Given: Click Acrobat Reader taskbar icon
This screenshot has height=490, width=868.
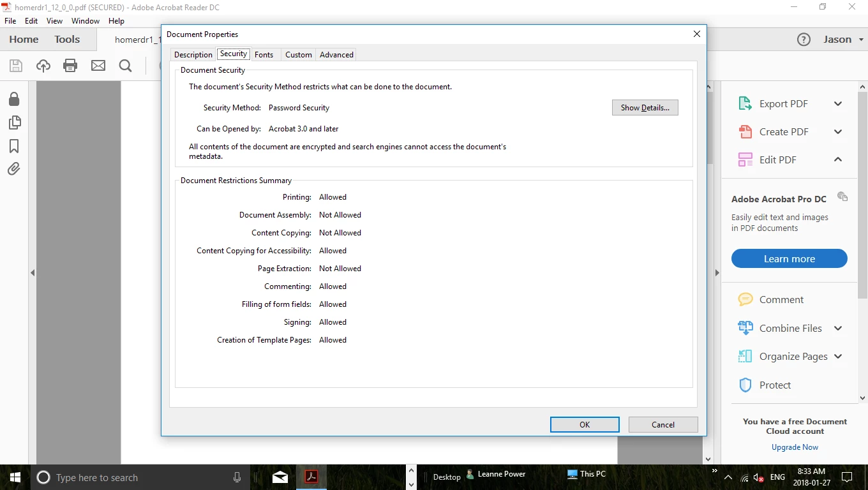Looking at the screenshot, I should coord(311,477).
